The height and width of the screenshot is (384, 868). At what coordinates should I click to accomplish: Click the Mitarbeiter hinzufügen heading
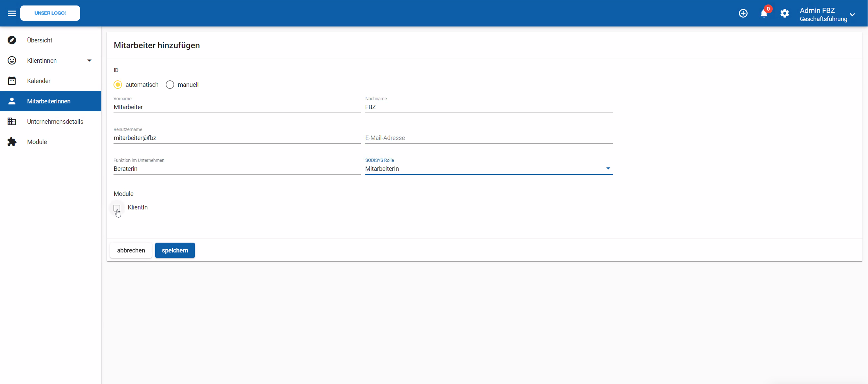(157, 46)
